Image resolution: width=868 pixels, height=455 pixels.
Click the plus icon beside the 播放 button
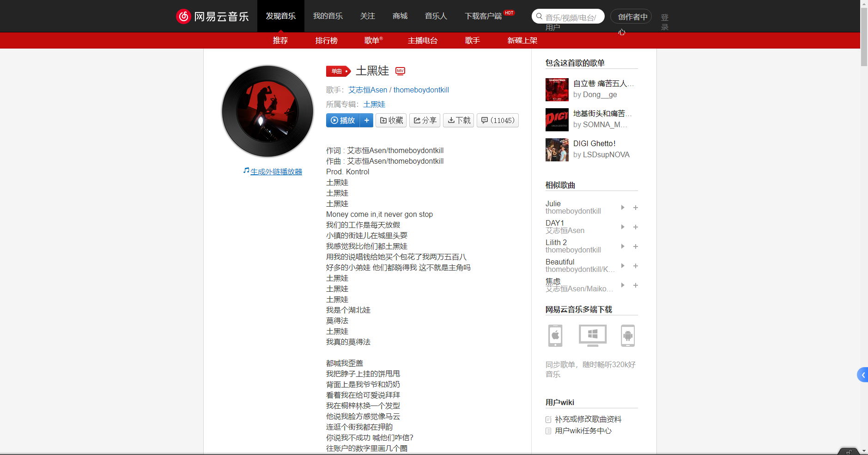coord(367,120)
